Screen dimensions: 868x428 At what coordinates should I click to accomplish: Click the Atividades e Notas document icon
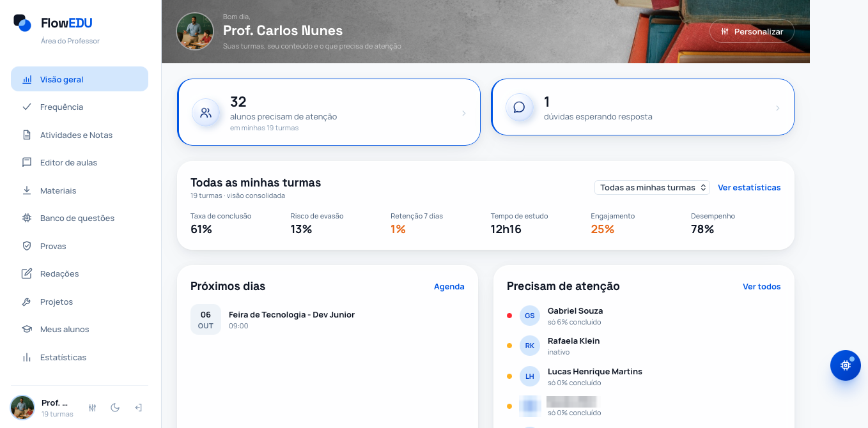pos(27,135)
